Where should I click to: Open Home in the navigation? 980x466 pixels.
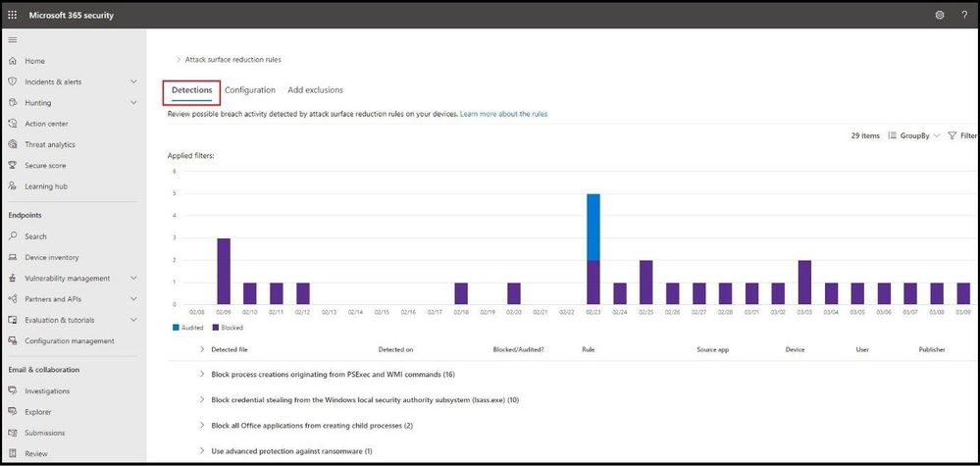(34, 61)
